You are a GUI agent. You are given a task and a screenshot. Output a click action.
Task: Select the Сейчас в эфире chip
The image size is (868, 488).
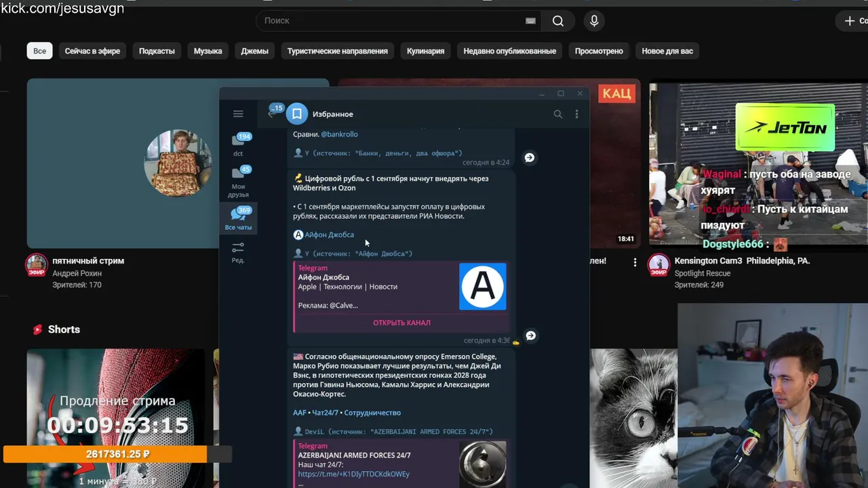tap(92, 51)
